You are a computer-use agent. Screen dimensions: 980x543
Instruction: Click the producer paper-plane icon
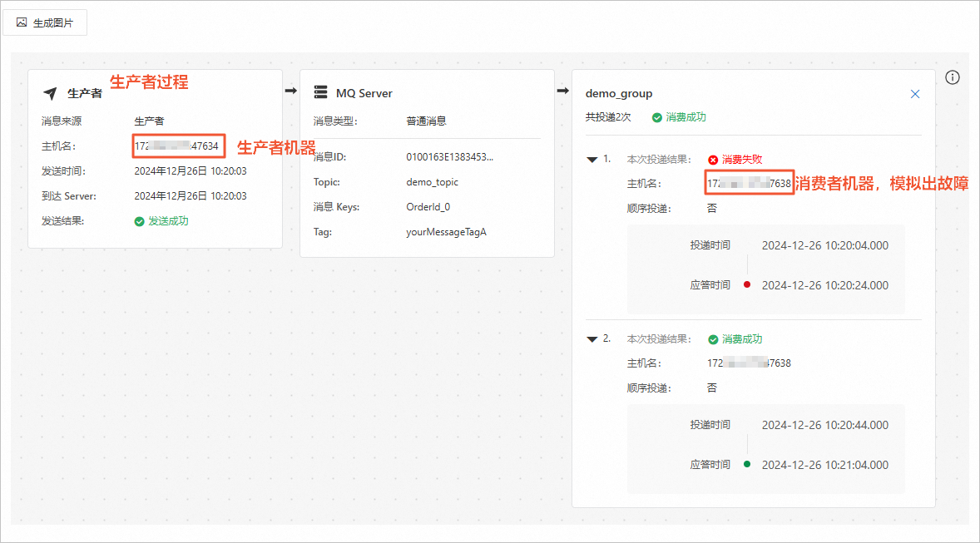click(x=50, y=94)
